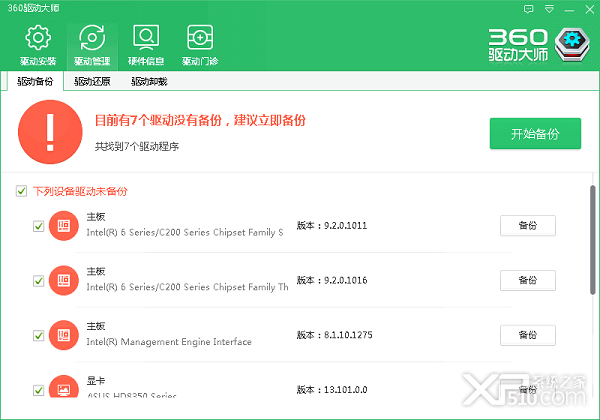
Task: Click motherboard icon for Management Engine Interface
Action: click(x=64, y=335)
